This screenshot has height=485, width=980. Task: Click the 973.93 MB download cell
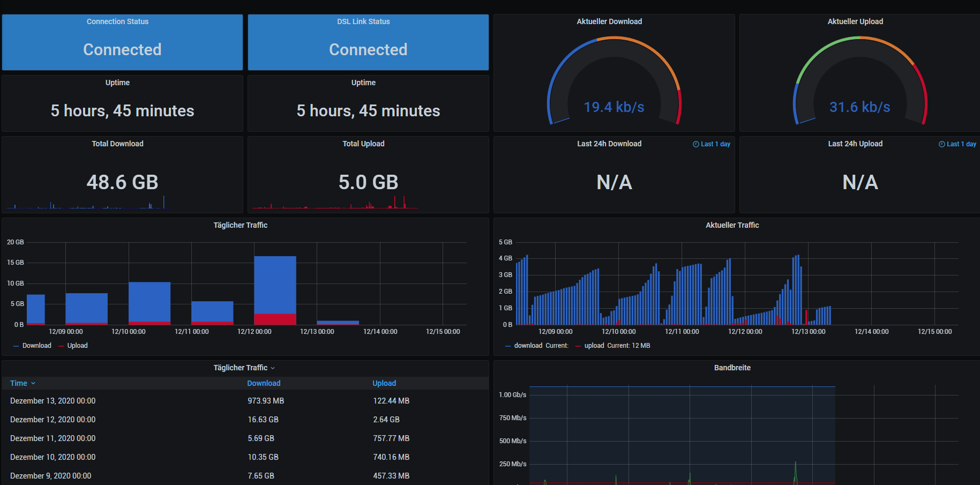(x=266, y=401)
